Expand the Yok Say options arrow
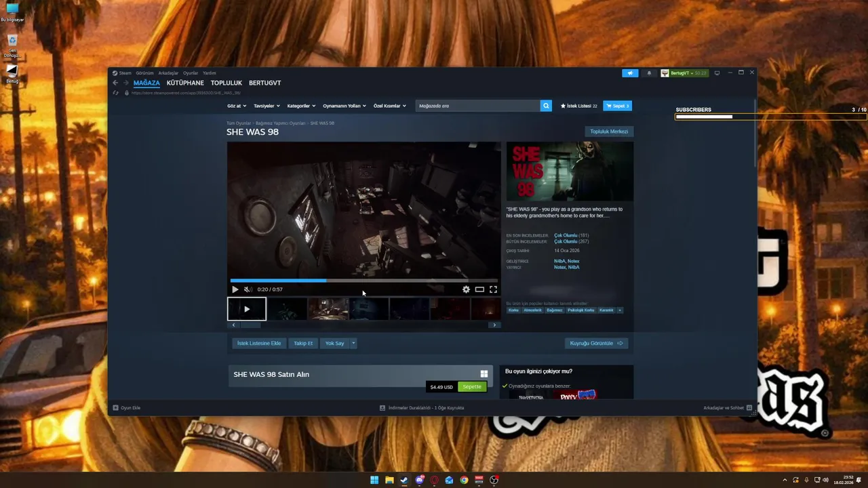 (353, 343)
